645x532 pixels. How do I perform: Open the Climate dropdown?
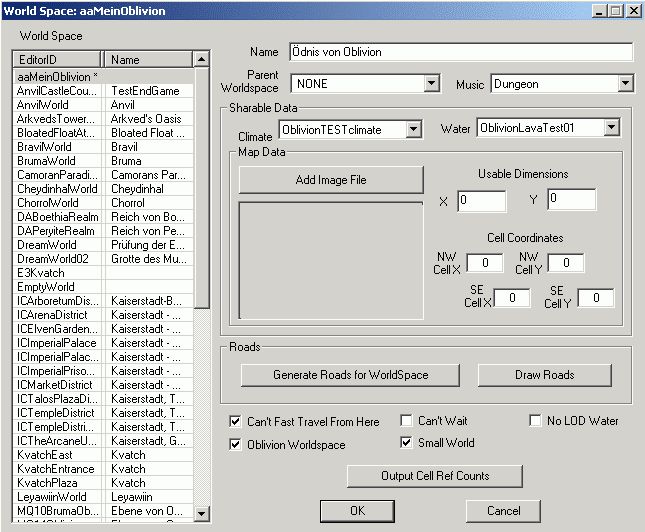[x=413, y=130]
